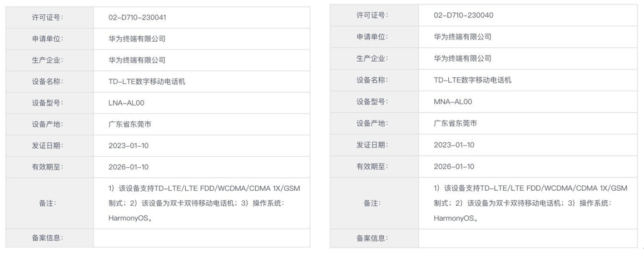Viewport: 644px width, 253px height.
Task: Click right table 备注 label
Action: [x=371, y=203]
